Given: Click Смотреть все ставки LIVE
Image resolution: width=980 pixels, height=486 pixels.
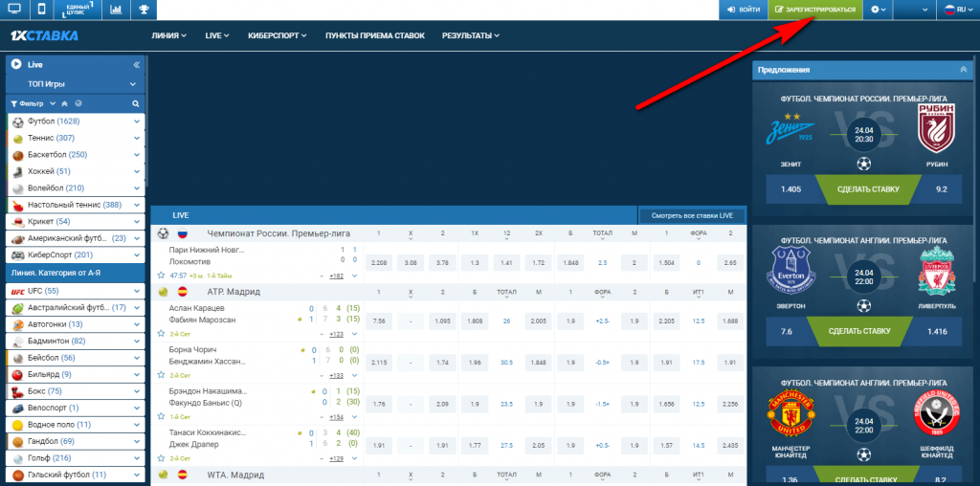Looking at the screenshot, I should [x=692, y=215].
